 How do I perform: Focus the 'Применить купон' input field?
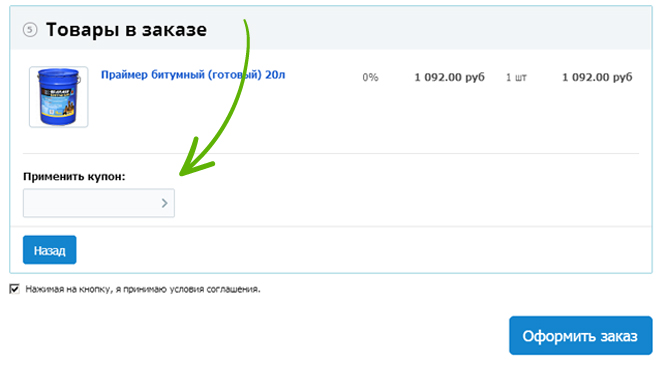pyautogui.click(x=99, y=203)
